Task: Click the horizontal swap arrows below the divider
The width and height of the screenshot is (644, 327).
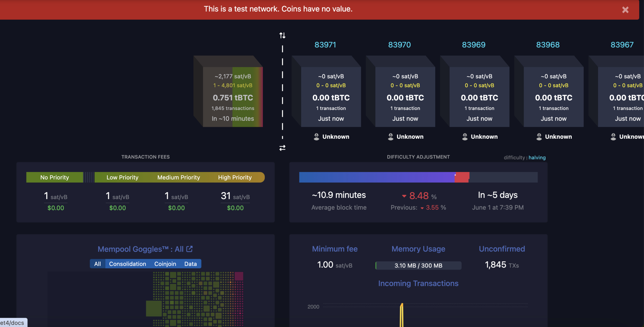Action: (282, 148)
